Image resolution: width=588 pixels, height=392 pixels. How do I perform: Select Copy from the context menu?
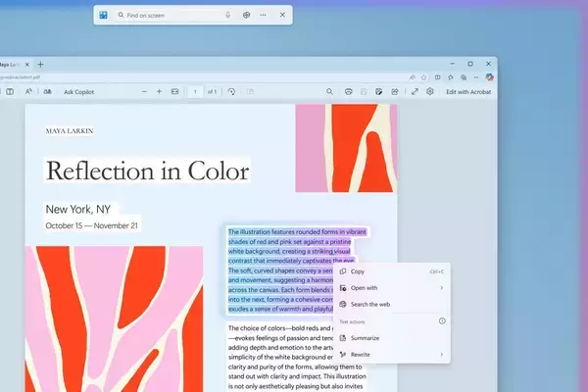tap(357, 271)
